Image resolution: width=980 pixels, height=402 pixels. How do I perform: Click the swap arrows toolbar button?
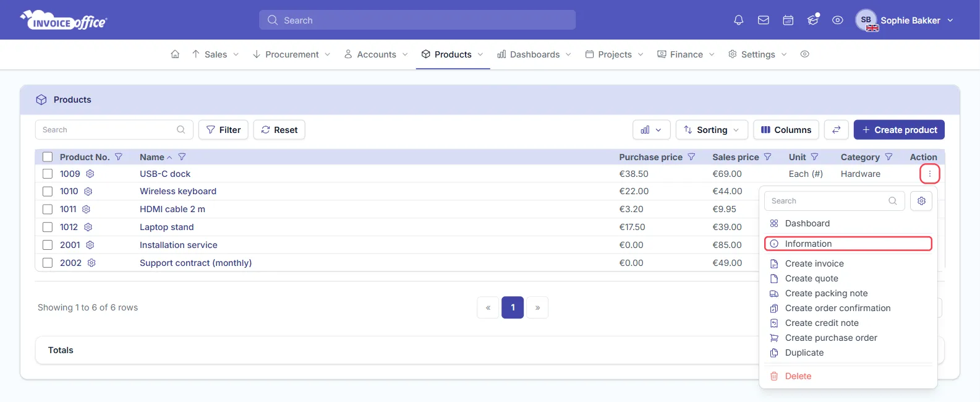(836, 130)
